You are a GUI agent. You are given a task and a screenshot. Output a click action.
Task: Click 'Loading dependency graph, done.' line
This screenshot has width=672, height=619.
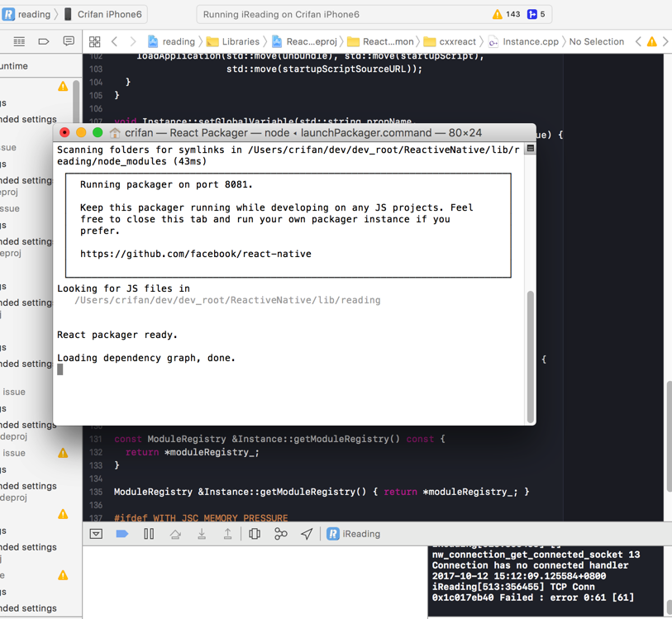click(x=146, y=358)
